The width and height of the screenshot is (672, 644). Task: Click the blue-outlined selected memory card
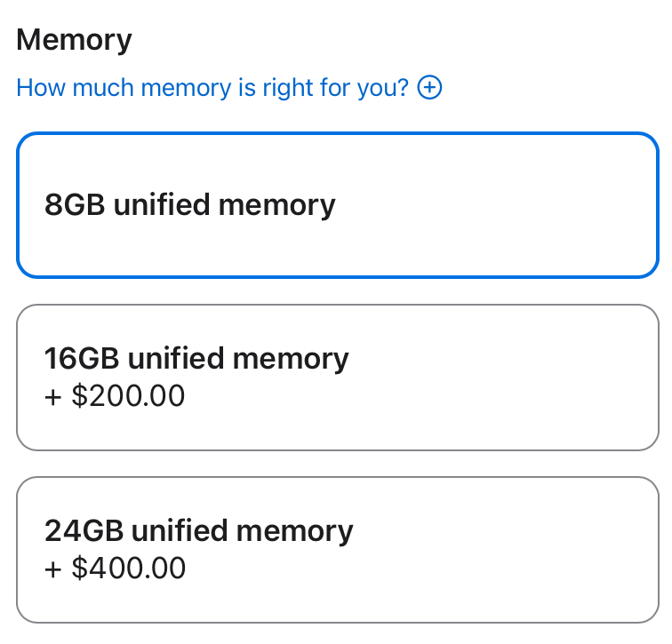click(337, 205)
